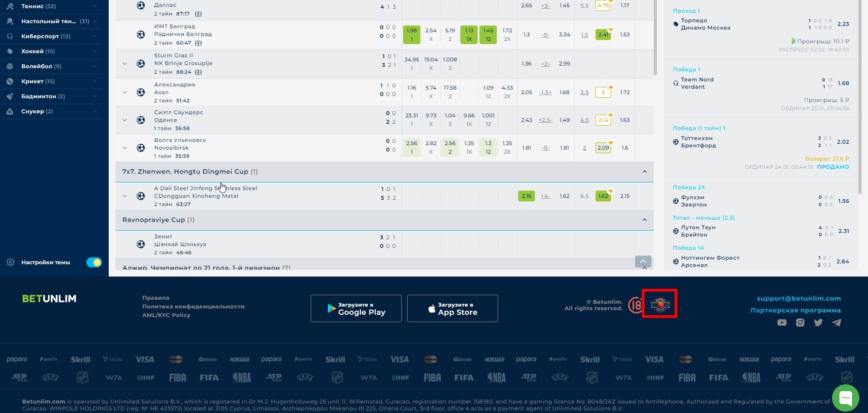Viewport: 868px width, 413px height.
Task: Select 1X odds 1.13 ИМТ Белград match
Action: point(469,35)
